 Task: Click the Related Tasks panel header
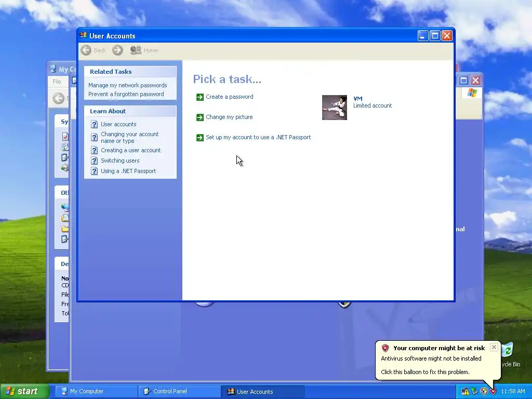pyautogui.click(x=130, y=72)
